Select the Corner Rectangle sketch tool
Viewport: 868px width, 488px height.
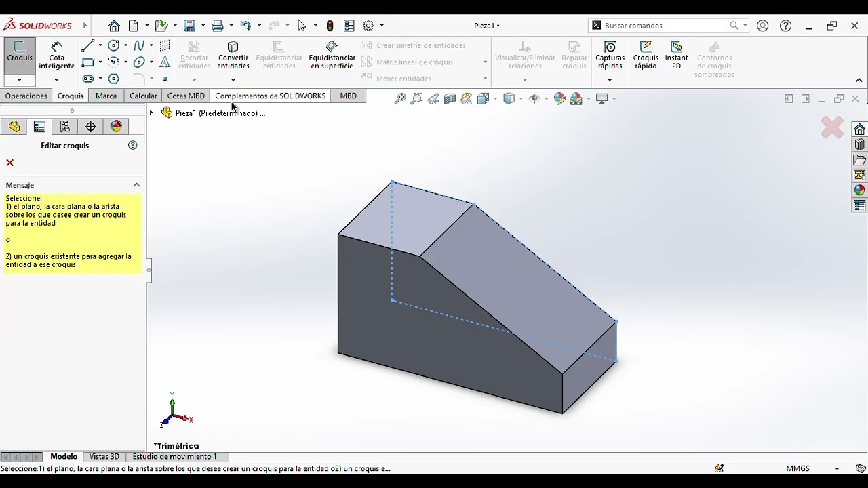point(87,62)
